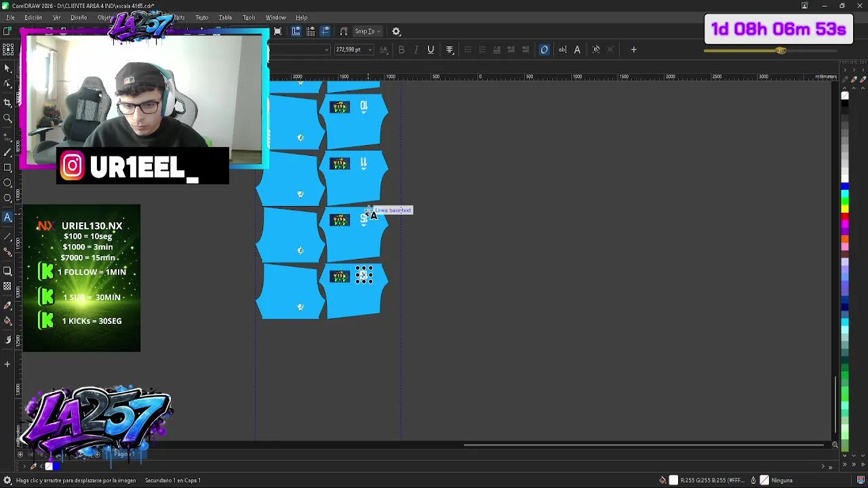Click the text handles on bottom jersey
Viewport: 868px width, 488px height.
pos(364,275)
